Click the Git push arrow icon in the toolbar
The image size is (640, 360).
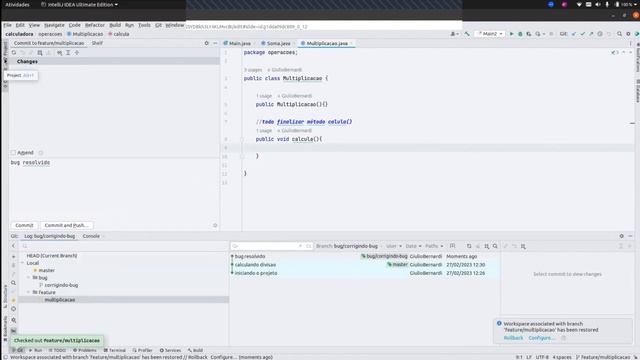(591, 34)
